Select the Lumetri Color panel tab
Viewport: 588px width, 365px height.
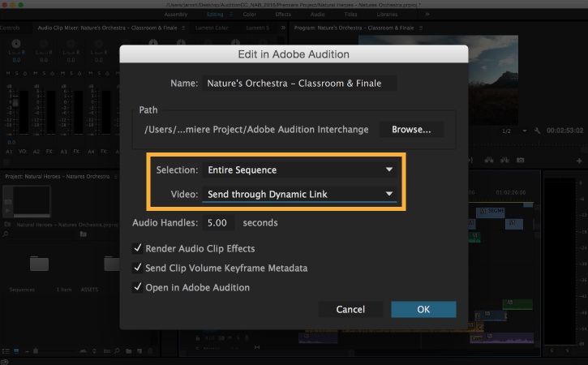tap(212, 28)
